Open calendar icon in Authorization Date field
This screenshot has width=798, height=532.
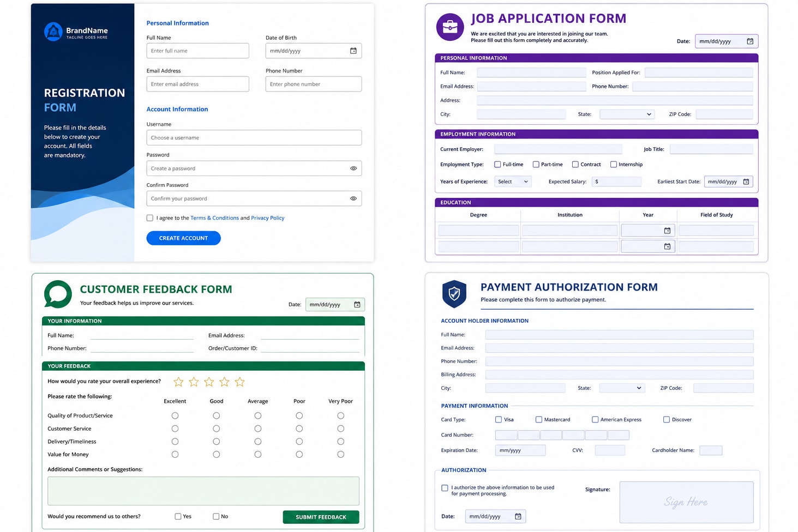click(518, 516)
